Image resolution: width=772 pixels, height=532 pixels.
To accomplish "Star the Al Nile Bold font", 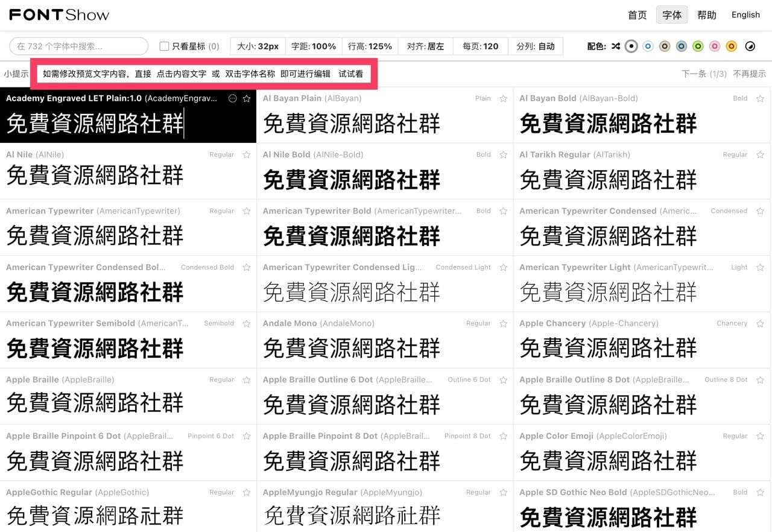I will 504,155.
